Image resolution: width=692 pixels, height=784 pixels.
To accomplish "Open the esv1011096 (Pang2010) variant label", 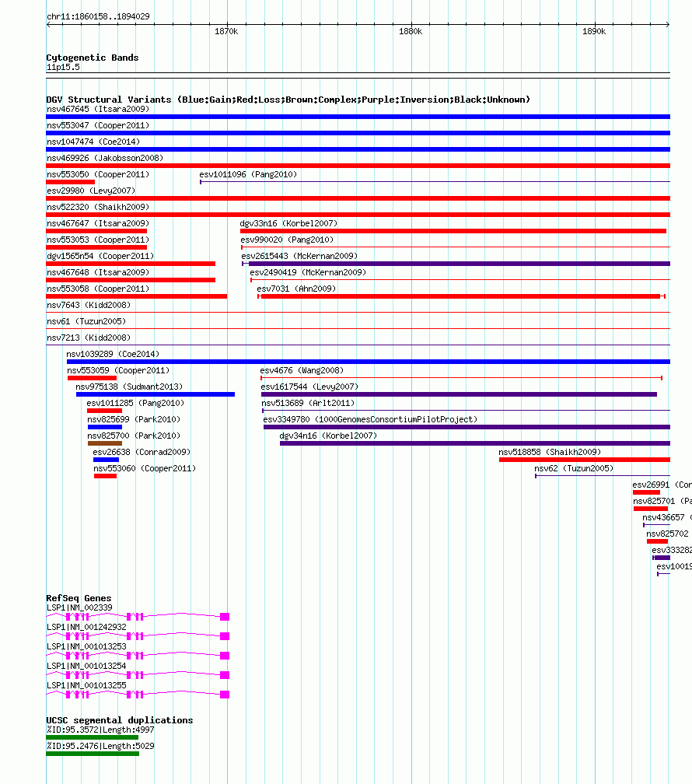I will (248, 174).
